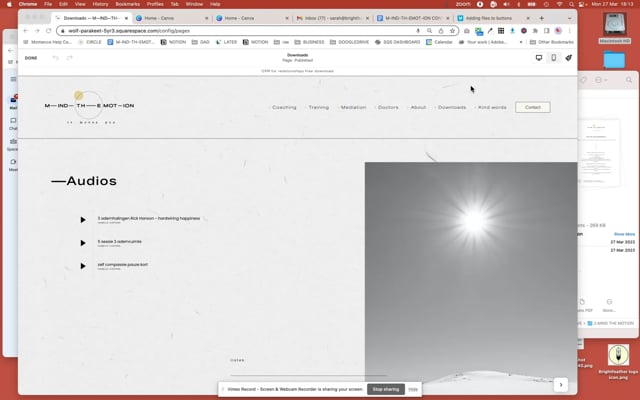Viewport: 640px width, 400px height.
Task: Click Stop sharing in Vimeo Record bar
Action: tap(386, 389)
